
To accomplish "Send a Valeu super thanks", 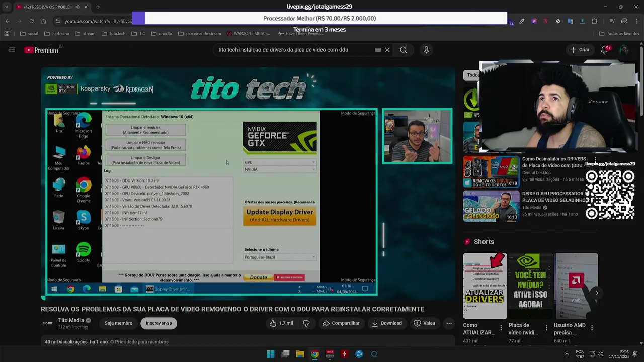I will (424, 323).
